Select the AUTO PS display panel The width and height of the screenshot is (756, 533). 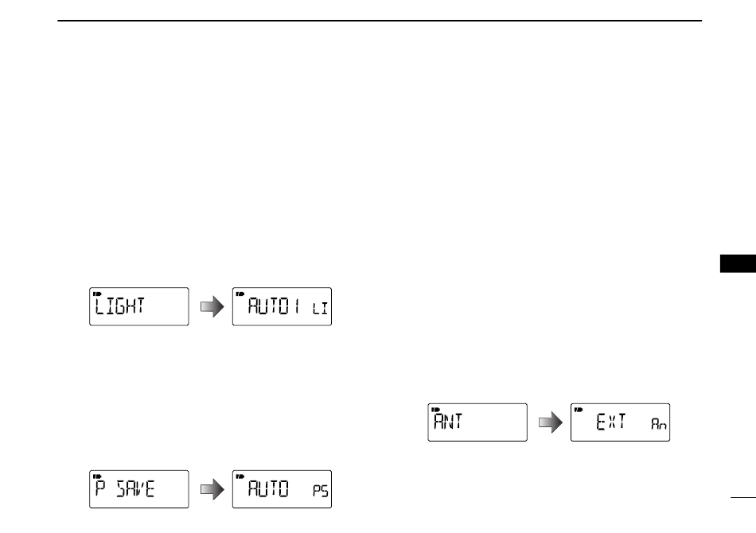[282, 489]
